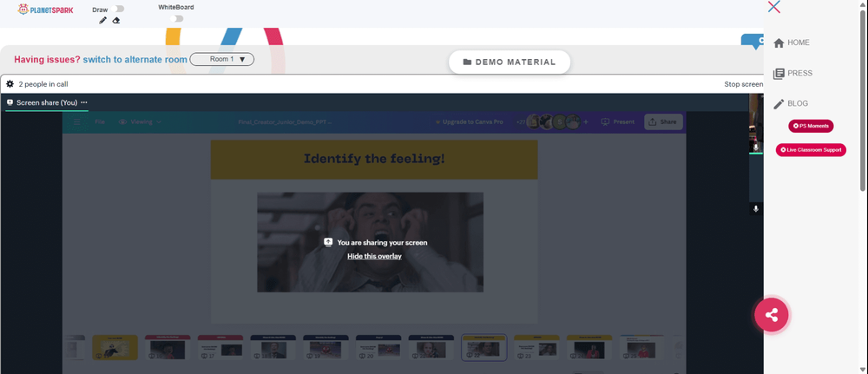
Task: Close the side menu with X
Action: point(774,7)
